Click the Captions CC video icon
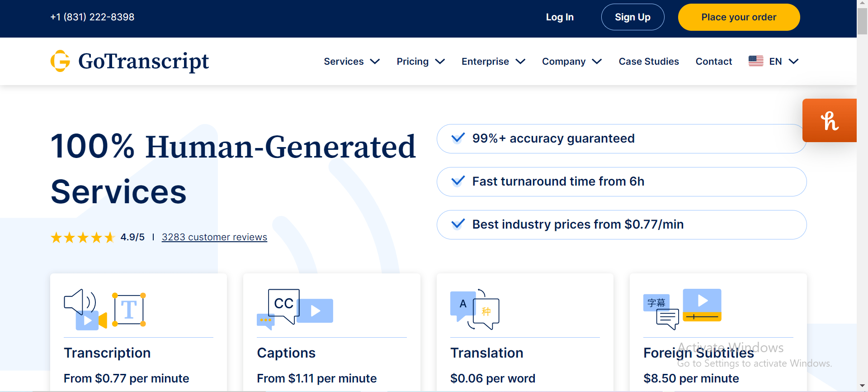 coord(295,310)
